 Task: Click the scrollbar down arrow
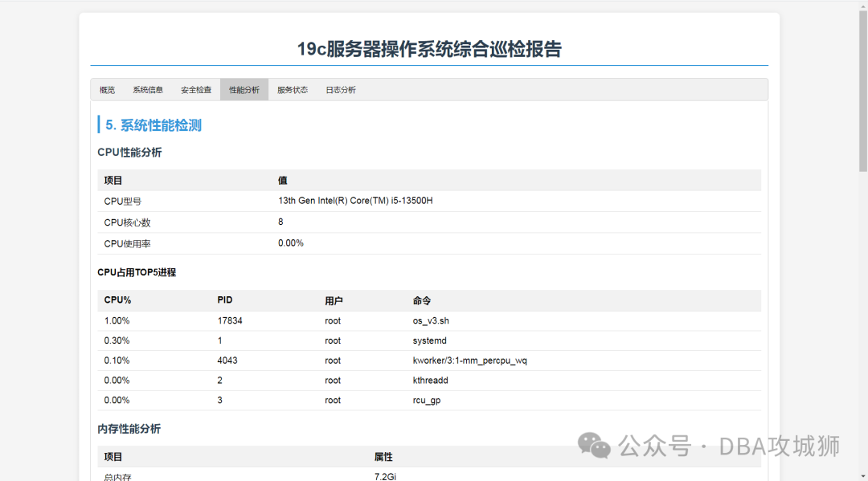(863, 476)
